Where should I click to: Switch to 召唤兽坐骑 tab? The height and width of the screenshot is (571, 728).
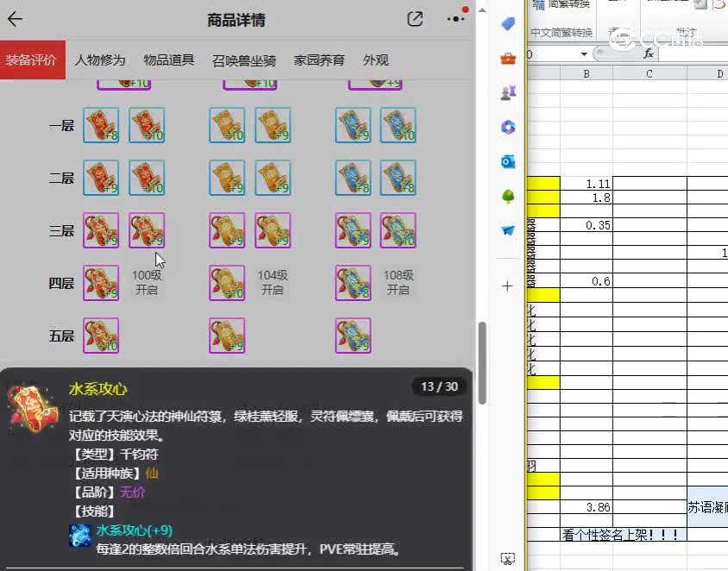pos(244,60)
